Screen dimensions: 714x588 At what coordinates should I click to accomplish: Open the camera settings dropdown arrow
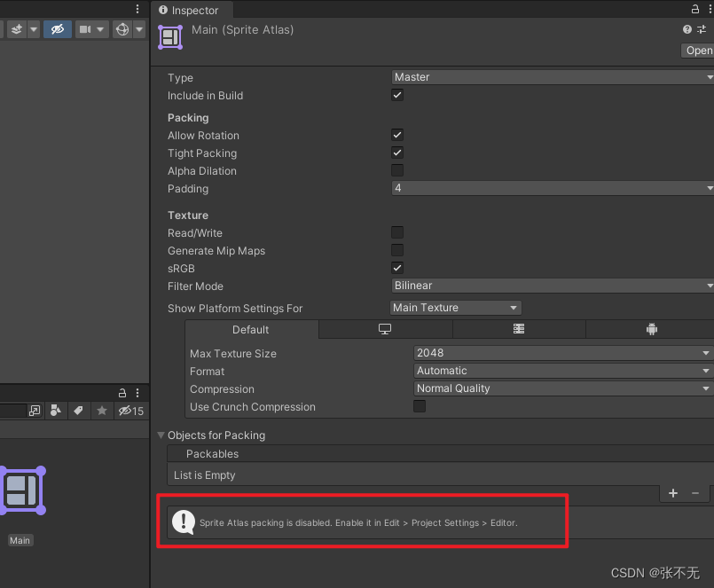pyautogui.click(x=100, y=29)
